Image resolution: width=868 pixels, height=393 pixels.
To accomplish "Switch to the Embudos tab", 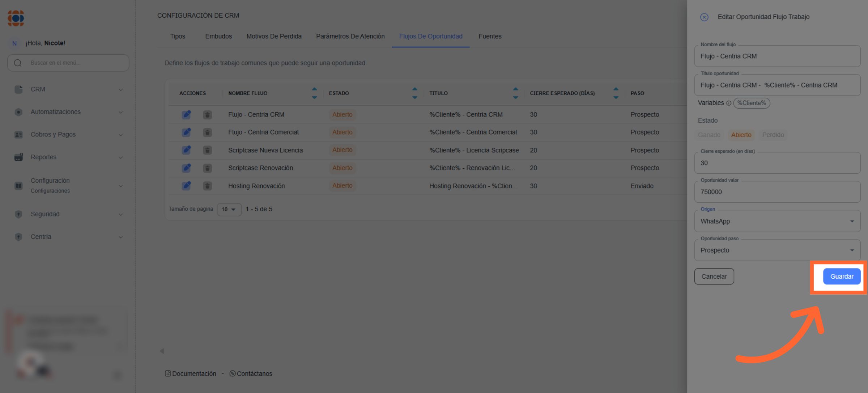I will coord(218,36).
